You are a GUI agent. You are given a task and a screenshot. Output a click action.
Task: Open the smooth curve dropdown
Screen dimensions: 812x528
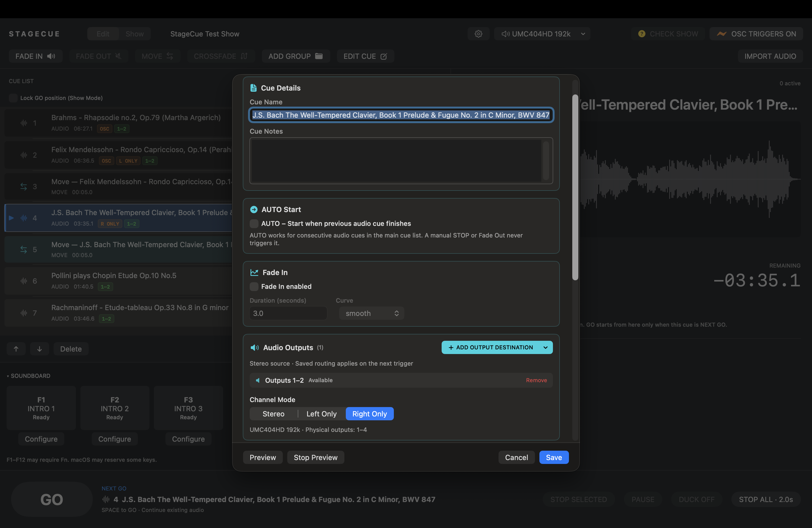[371, 313]
